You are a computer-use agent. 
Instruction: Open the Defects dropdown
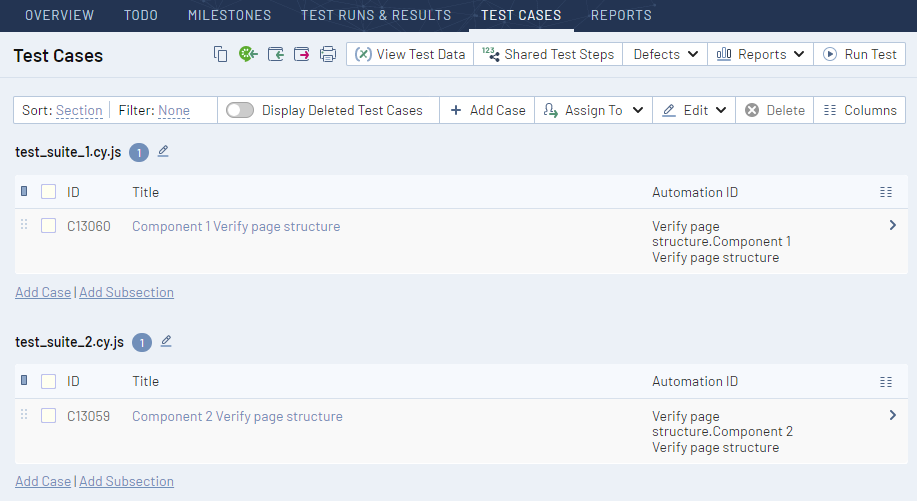pos(665,54)
